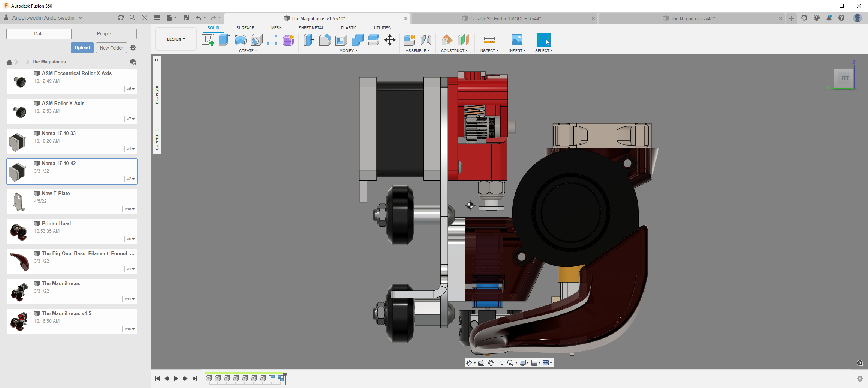Expand the CONSTRUCT menu
This screenshot has height=388, width=868.
pos(454,51)
